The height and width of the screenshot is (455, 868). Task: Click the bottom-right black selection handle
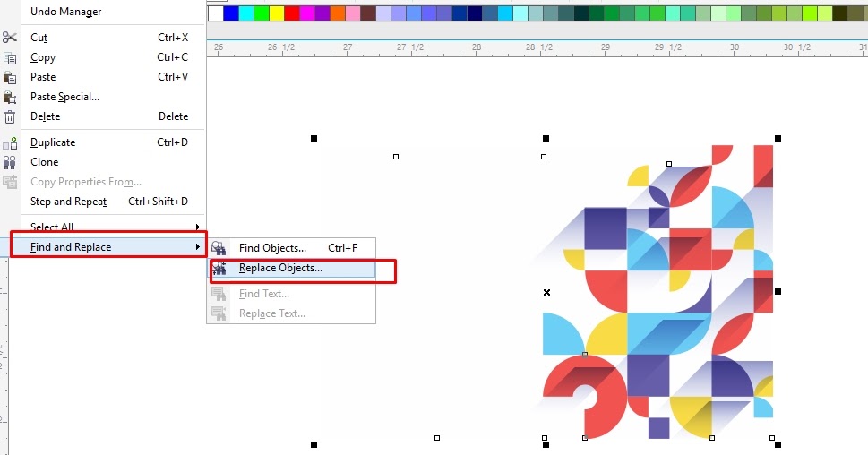coord(778,444)
